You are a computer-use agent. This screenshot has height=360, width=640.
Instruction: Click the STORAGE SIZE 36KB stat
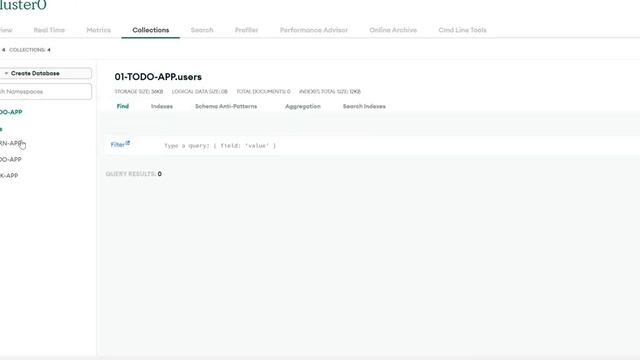click(139, 91)
